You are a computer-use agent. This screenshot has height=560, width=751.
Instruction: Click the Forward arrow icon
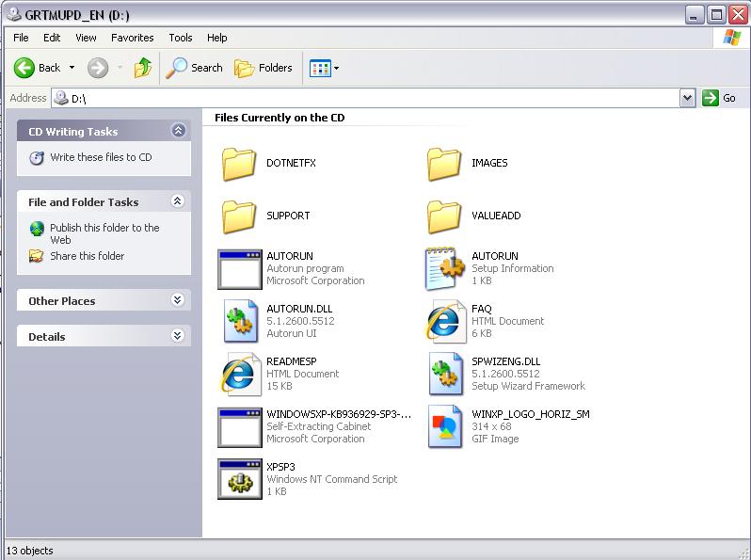click(x=98, y=68)
